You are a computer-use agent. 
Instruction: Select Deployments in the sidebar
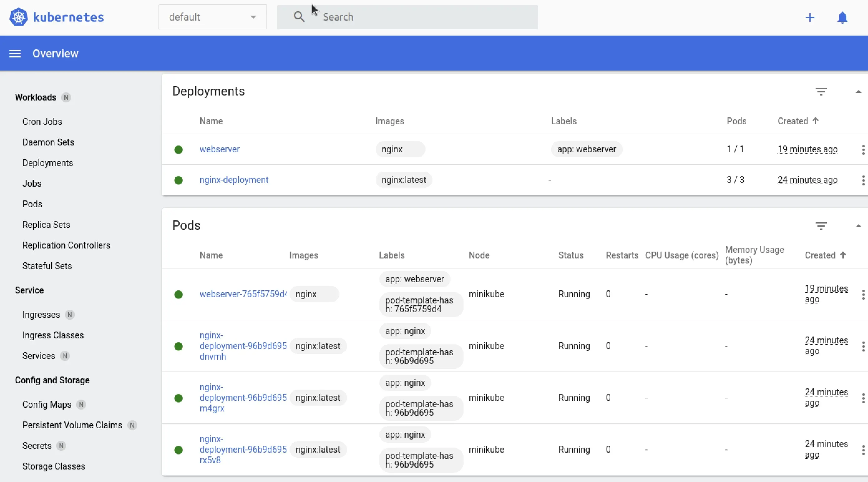point(48,163)
